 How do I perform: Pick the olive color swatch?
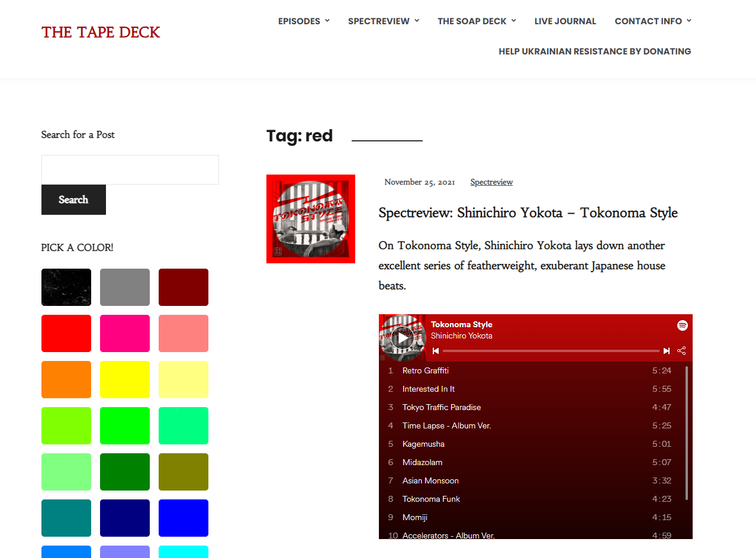coord(184,472)
